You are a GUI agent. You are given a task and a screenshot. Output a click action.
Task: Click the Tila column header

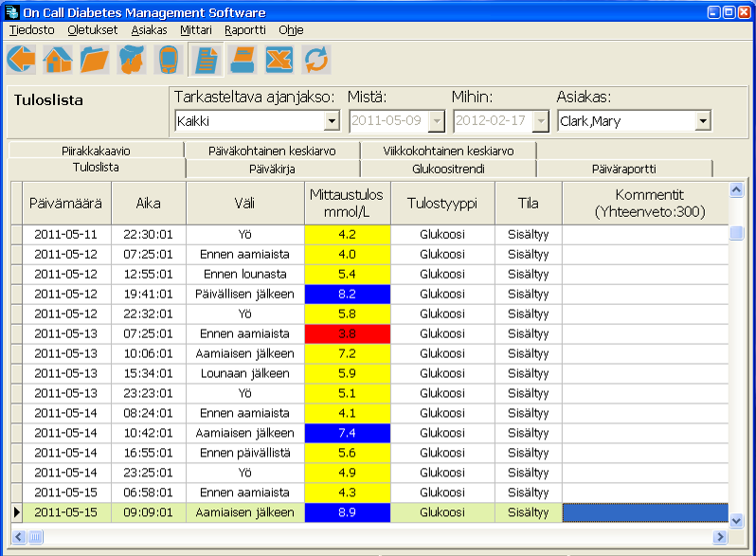tap(528, 204)
